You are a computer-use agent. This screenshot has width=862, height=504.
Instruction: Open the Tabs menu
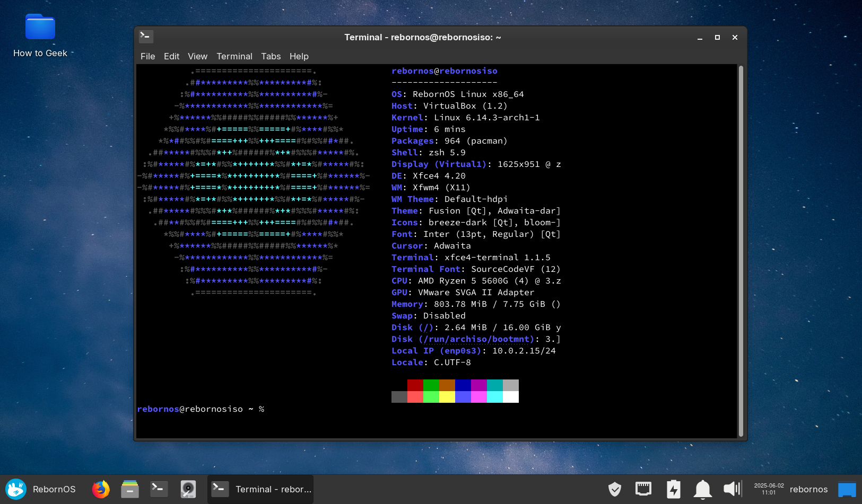(x=271, y=56)
